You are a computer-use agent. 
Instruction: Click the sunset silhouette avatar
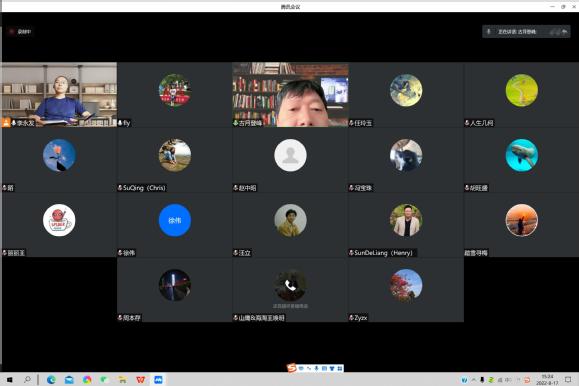[522, 220]
